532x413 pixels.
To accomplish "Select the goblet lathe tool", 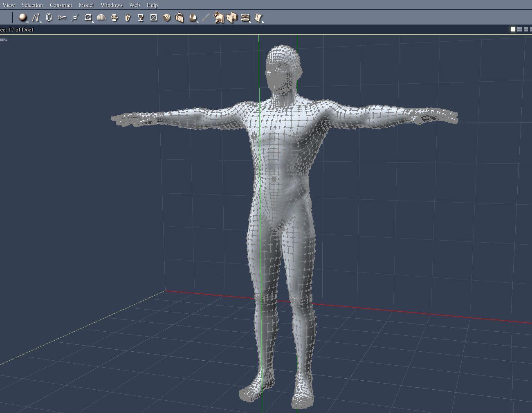I will pos(141,18).
